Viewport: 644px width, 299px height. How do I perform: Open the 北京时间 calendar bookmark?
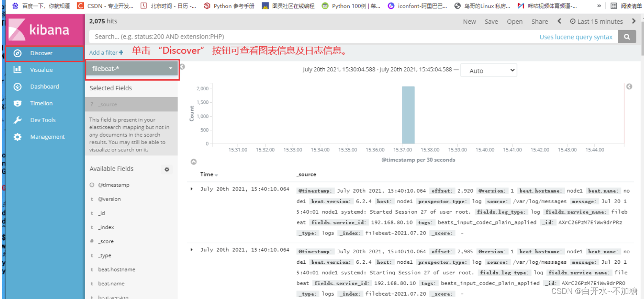pos(168,6)
